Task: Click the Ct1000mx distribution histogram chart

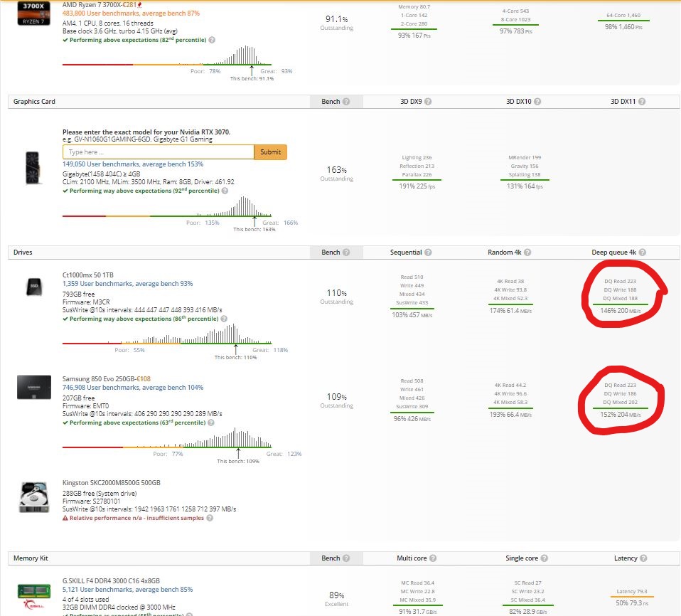Action: pyautogui.click(x=167, y=334)
